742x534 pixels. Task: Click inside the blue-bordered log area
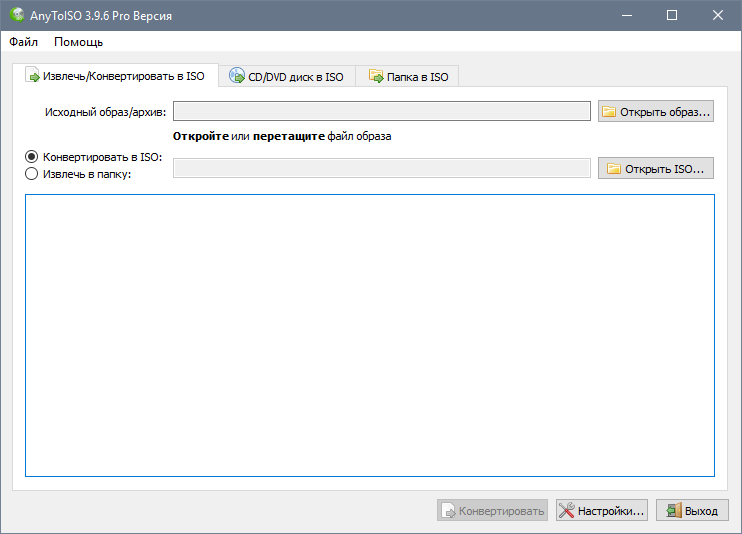(370, 335)
